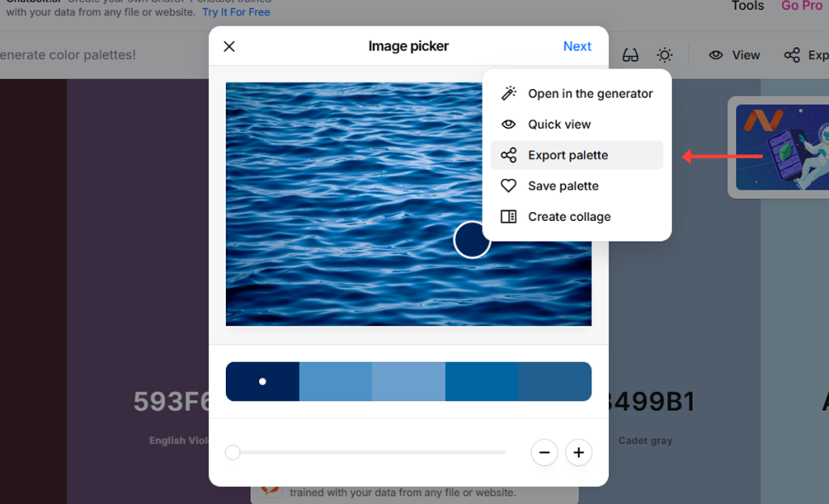Select the dark navy swatch in the palette strip
829x504 pixels.
pos(261,381)
